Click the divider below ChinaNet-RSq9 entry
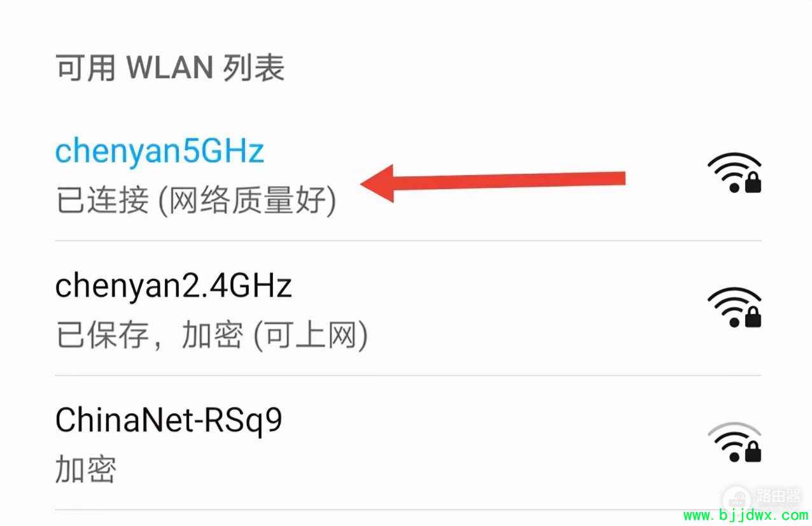This screenshot has width=812, height=526. pyautogui.click(x=409, y=509)
